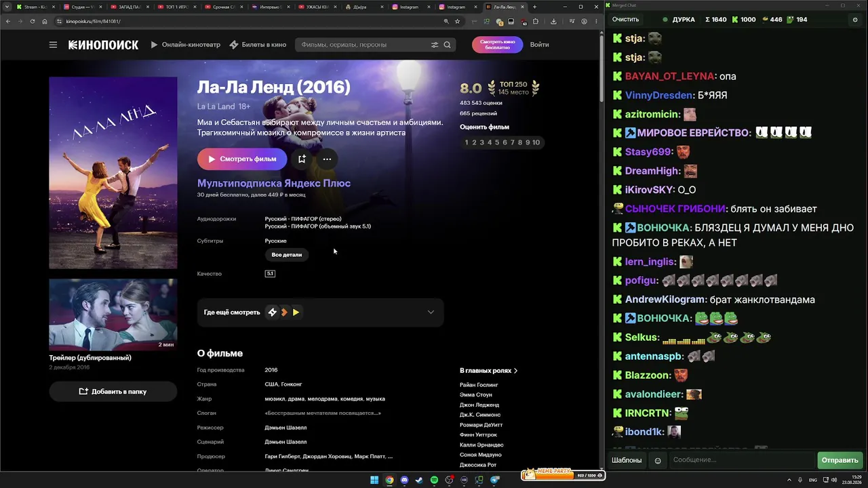
Task: Click the Кинопоиск logo
Action: coord(103,45)
